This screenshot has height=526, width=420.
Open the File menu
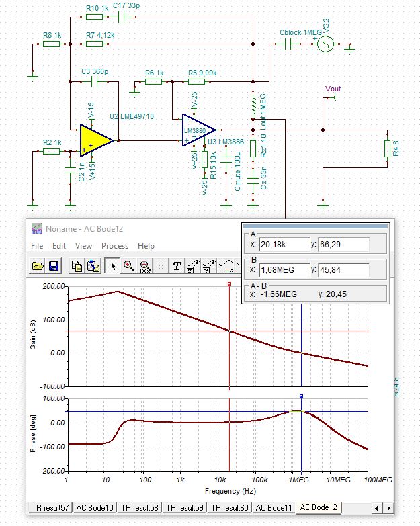pos(37,246)
